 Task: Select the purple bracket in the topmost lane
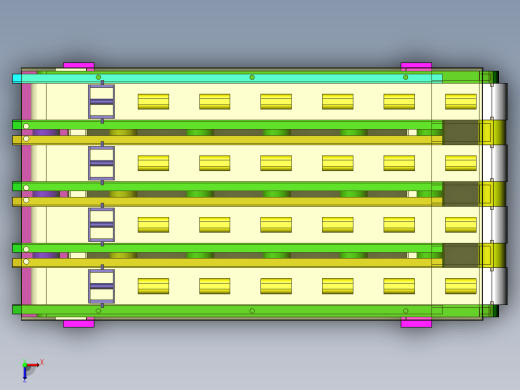click(102, 102)
